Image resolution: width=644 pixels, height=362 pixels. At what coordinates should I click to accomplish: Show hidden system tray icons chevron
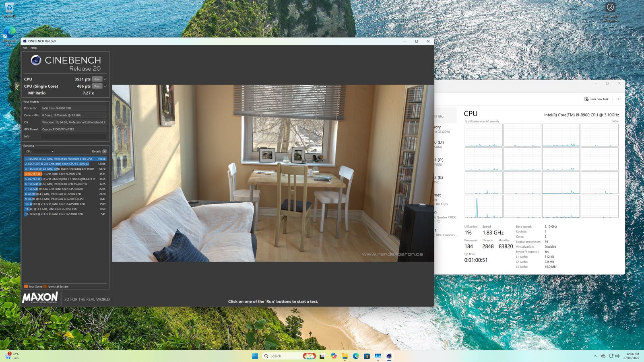(595, 356)
